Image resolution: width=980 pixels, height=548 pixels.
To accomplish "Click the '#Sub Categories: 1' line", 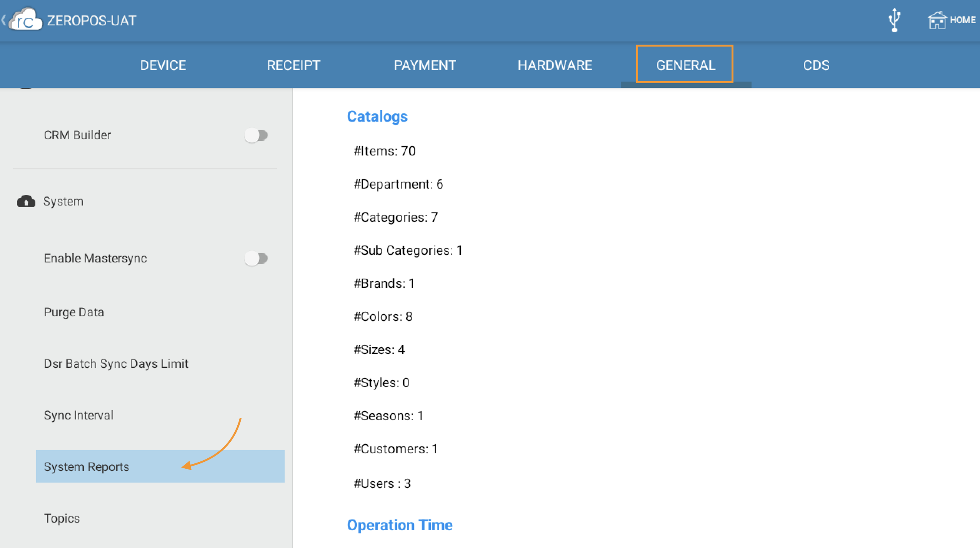I will click(x=408, y=250).
